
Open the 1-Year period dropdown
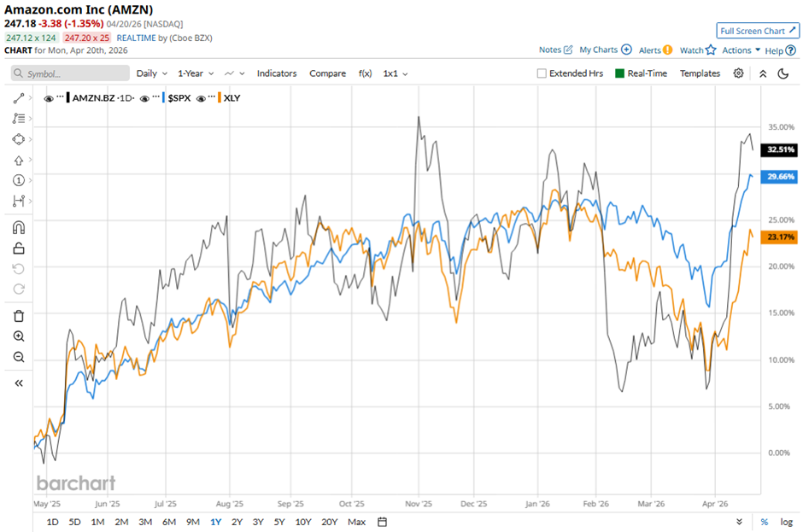[x=196, y=73]
